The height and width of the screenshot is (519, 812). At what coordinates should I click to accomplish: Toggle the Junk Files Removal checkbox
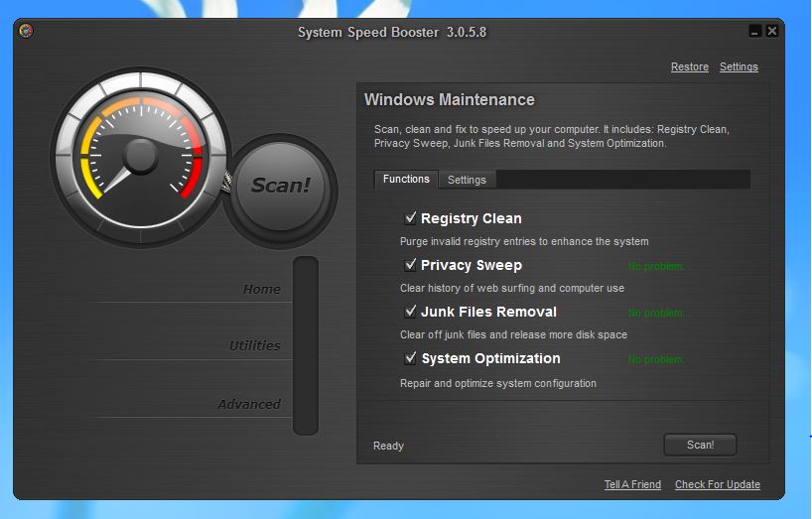tap(410, 312)
